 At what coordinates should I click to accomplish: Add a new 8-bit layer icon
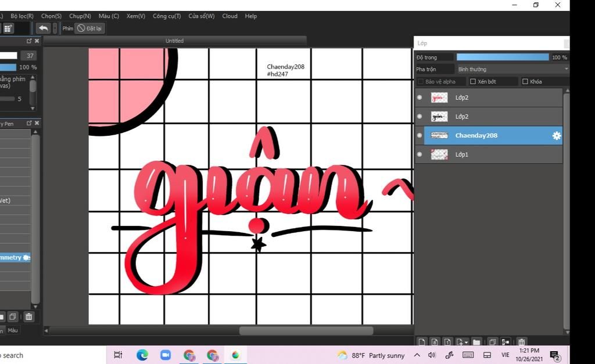(x=435, y=341)
